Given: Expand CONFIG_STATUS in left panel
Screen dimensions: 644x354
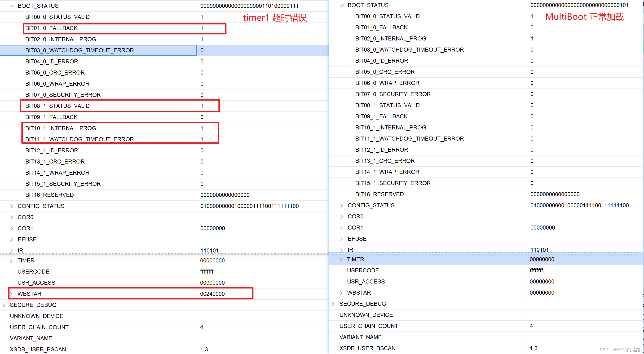Looking at the screenshot, I should point(12,206).
